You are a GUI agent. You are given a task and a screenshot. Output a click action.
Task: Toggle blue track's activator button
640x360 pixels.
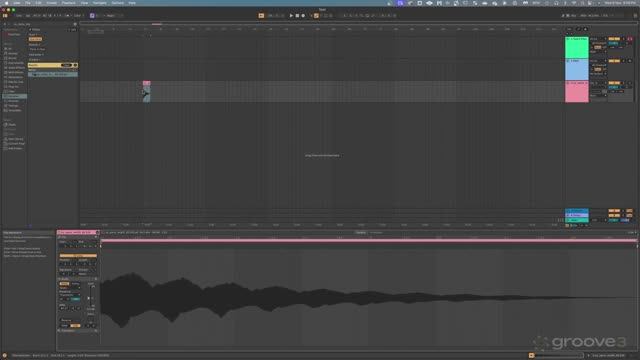click(614, 61)
